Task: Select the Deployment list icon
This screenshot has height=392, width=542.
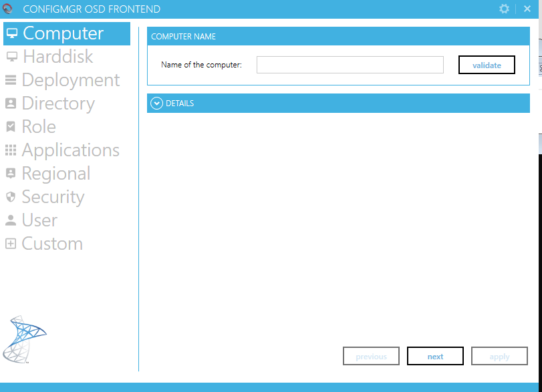Action: [x=10, y=79]
